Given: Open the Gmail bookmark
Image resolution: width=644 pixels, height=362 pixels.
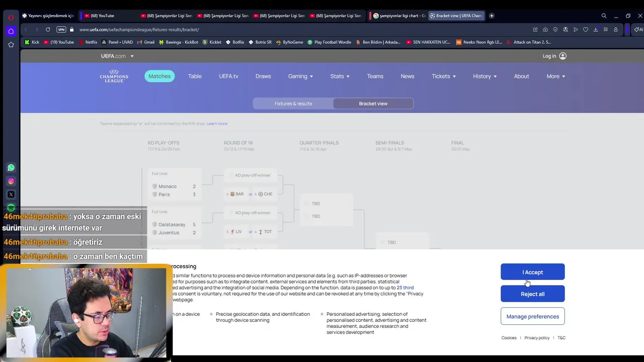Looking at the screenshot, I should pyautogui.click(x=145, y=42).
